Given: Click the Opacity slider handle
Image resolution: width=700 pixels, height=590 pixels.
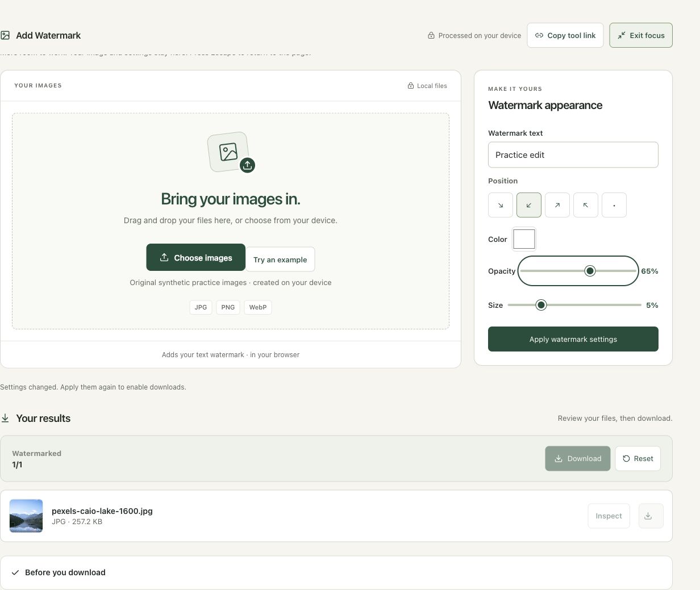Looking at the screenshot, I should [590, 271].
